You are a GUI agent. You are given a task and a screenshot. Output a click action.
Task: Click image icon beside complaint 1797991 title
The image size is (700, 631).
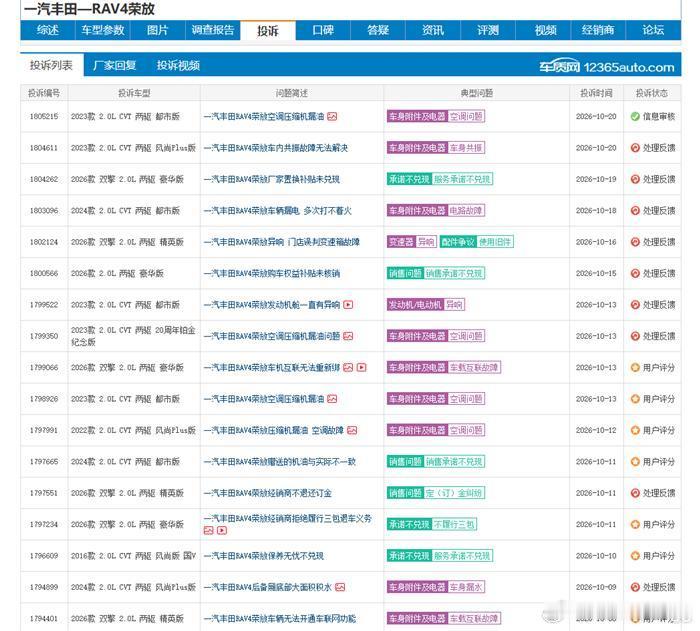352,430
